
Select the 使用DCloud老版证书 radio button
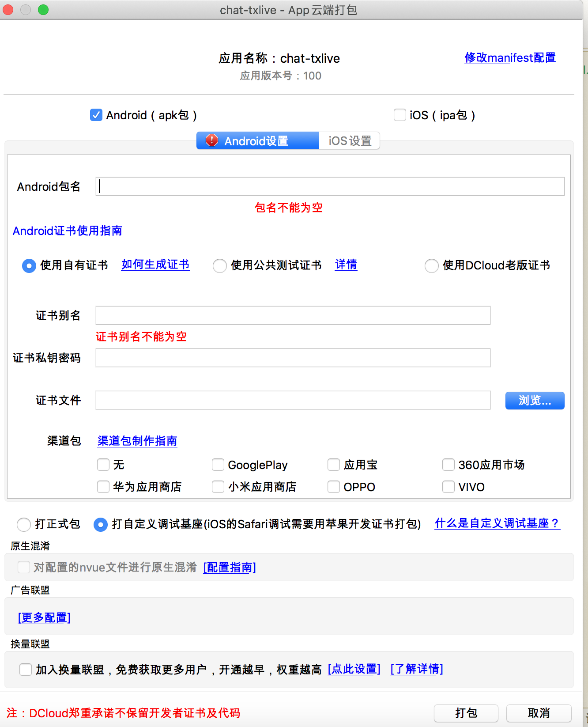(432, 265)
